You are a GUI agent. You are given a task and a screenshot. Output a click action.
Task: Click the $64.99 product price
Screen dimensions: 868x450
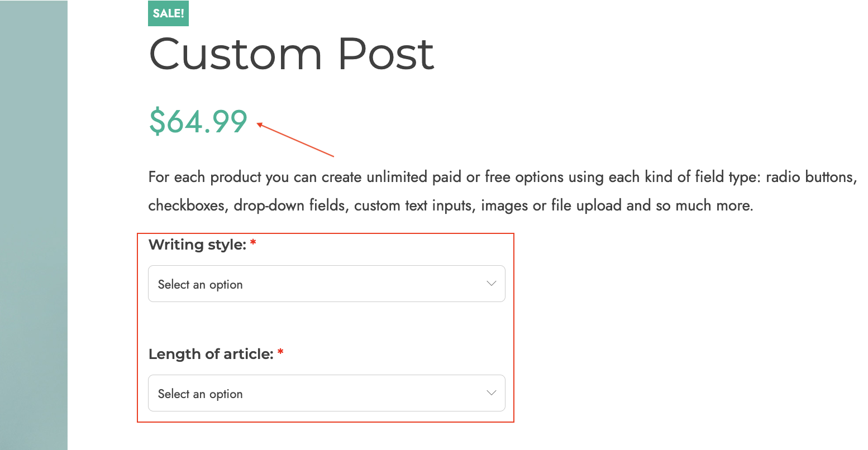point(198,121)
